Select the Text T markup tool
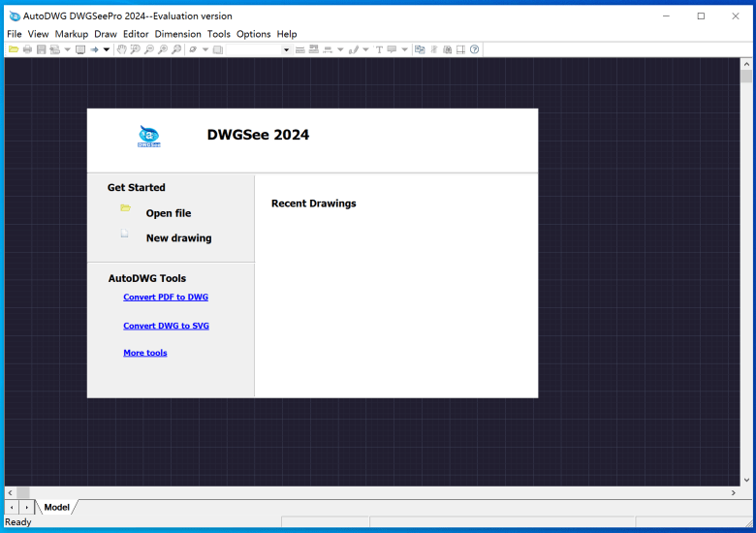This screenshot has height=533, width=756. tap(379, 49)
